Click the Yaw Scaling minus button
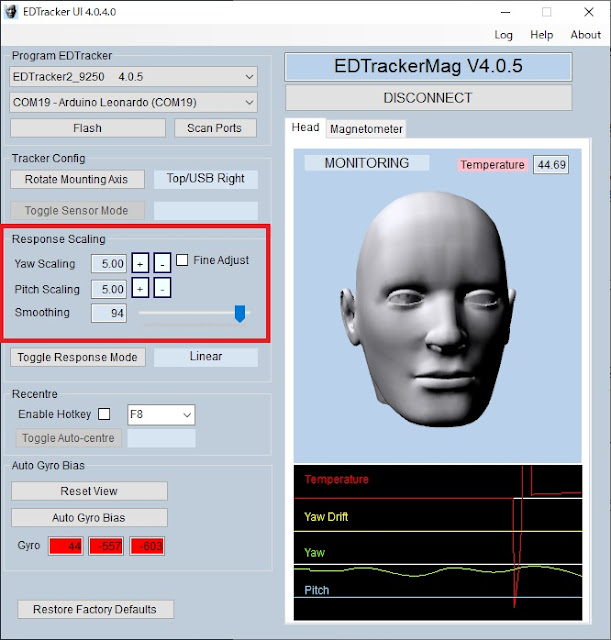Screen dimensions: 611x640 coord(162,263)
